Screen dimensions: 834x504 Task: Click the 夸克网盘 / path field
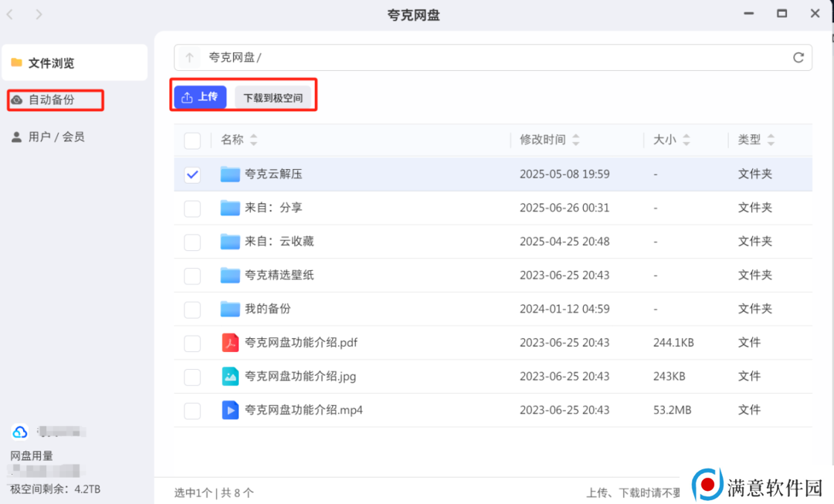[493, 57]
